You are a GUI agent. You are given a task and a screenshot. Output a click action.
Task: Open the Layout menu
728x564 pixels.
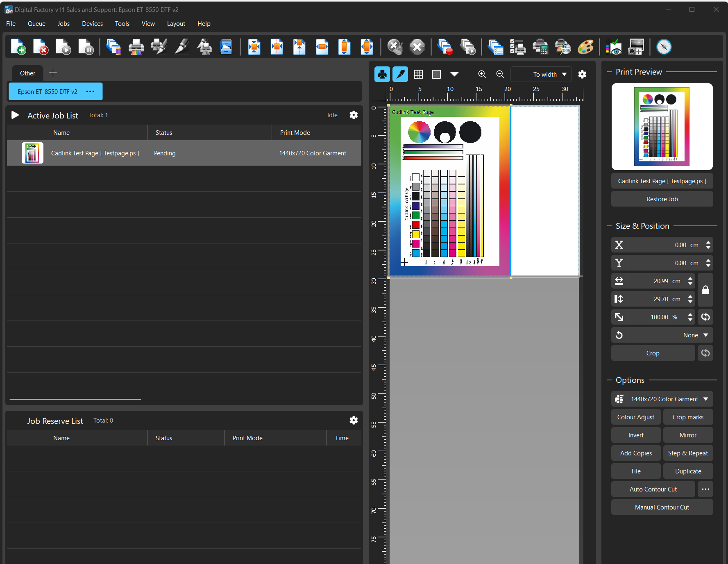[176, 23]
